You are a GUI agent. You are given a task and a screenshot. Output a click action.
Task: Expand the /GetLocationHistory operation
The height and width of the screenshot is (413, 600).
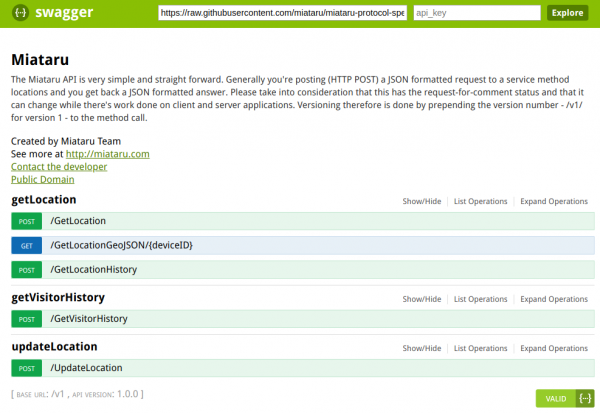[x=93, y=269]
